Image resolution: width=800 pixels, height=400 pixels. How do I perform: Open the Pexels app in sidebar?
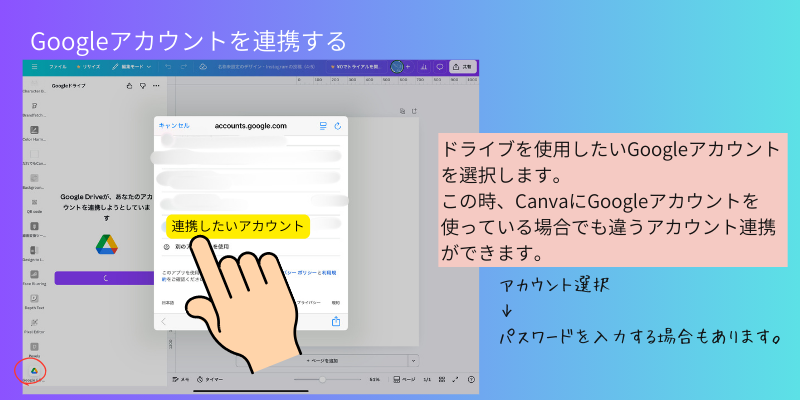tap(34, 350)
